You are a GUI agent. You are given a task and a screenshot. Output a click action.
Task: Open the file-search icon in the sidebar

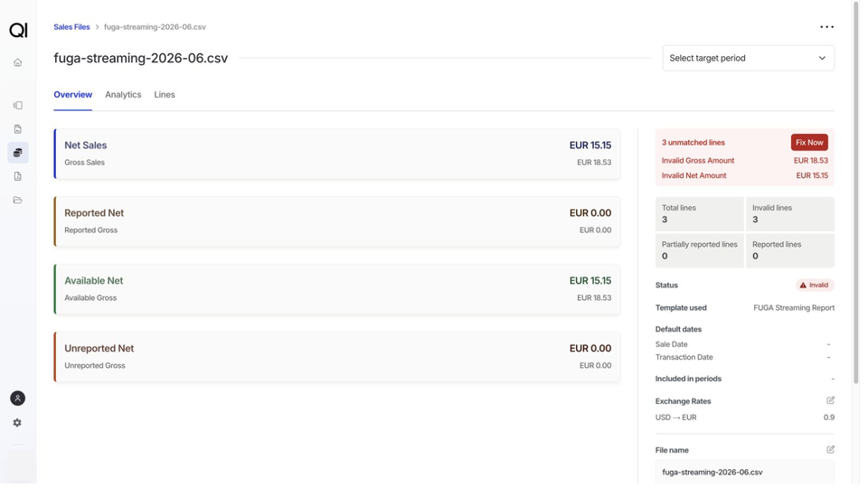coord(18,129)
